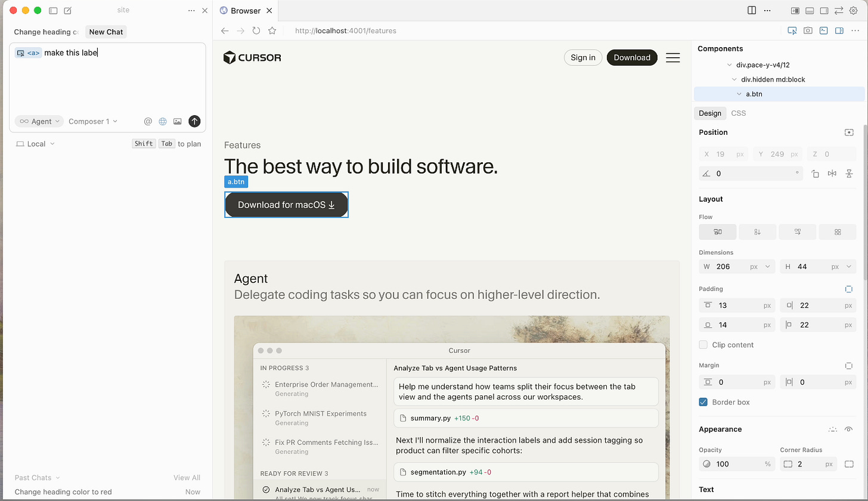The height and width of the screenshot is (501, 868).
Task: Open the chat panel three-dot menu
Action: point(191,11)
